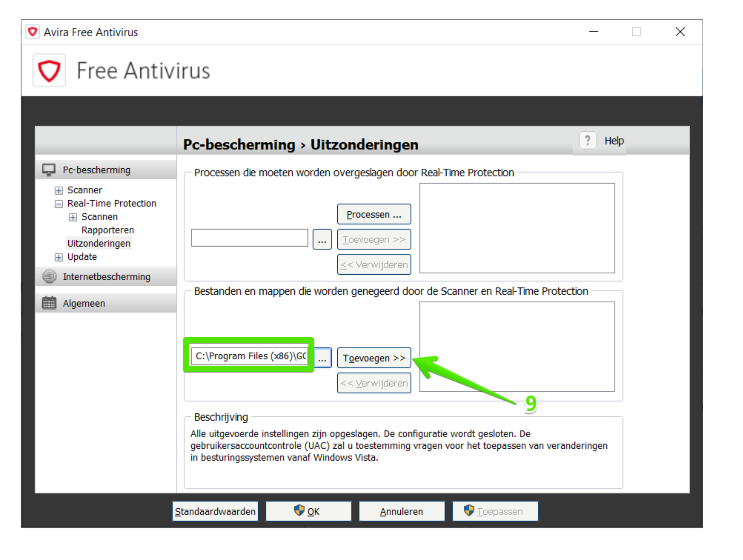The image size is (743, 560).
Task: Expand the Scanner tree node
Action: [x=59, y=190]
